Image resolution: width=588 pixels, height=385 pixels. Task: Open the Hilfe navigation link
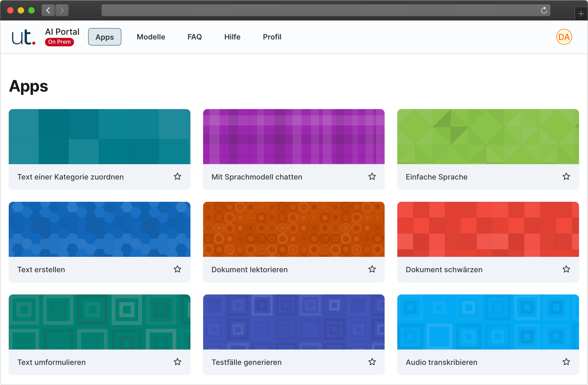(x=232, y=37)
